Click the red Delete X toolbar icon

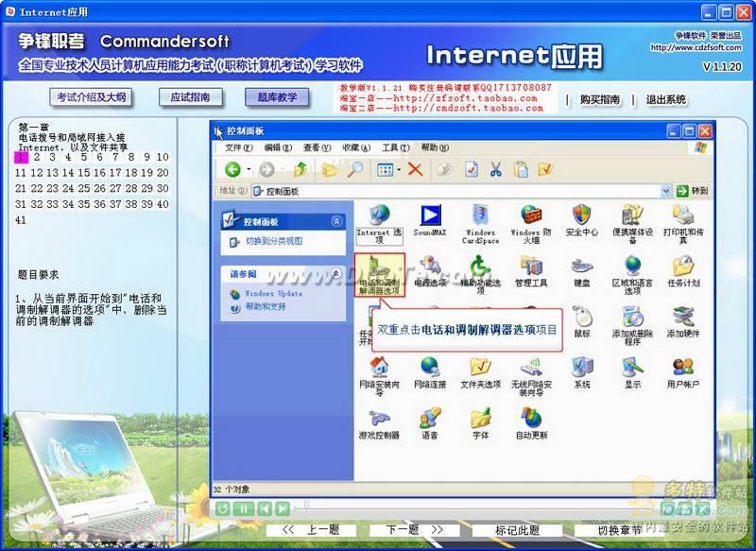click(x=415, y=169)
